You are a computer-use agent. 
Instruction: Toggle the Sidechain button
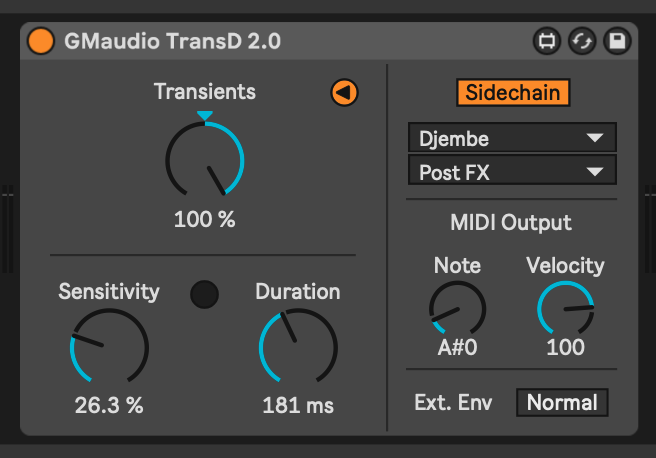[x=513, y=92]
